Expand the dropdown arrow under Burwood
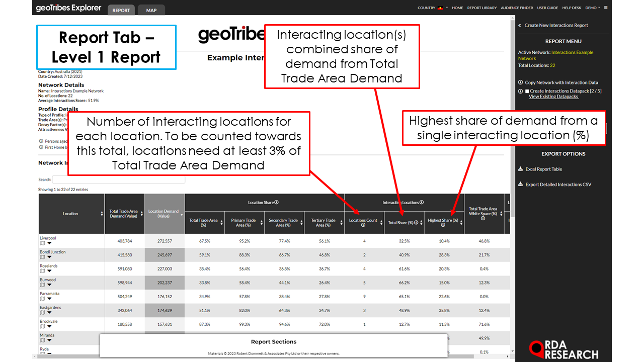644x362 pixels. pyautogui.click(x=49, y=285)
